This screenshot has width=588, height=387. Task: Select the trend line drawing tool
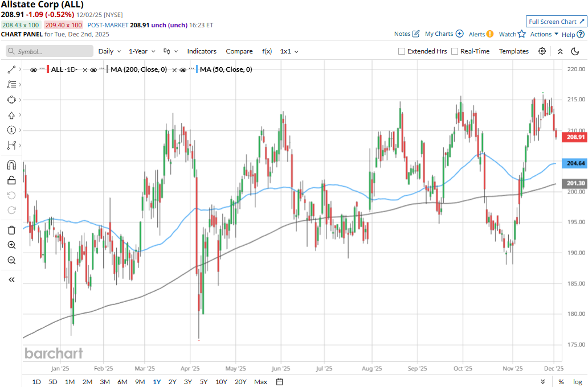11,69
